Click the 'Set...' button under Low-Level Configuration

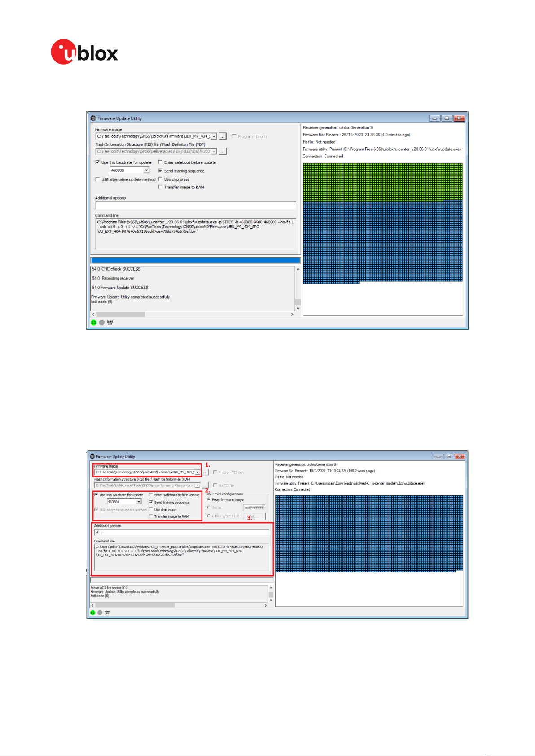point(254,516)
